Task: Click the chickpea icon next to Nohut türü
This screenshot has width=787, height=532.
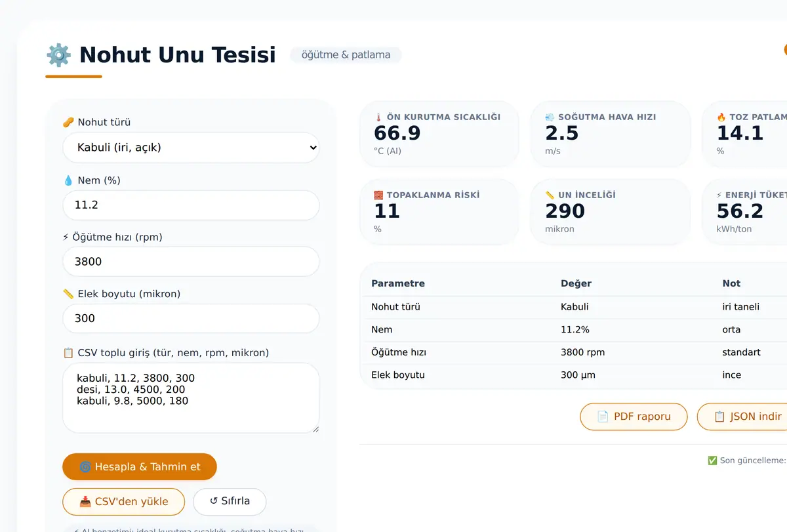Action: pos(68,122)
